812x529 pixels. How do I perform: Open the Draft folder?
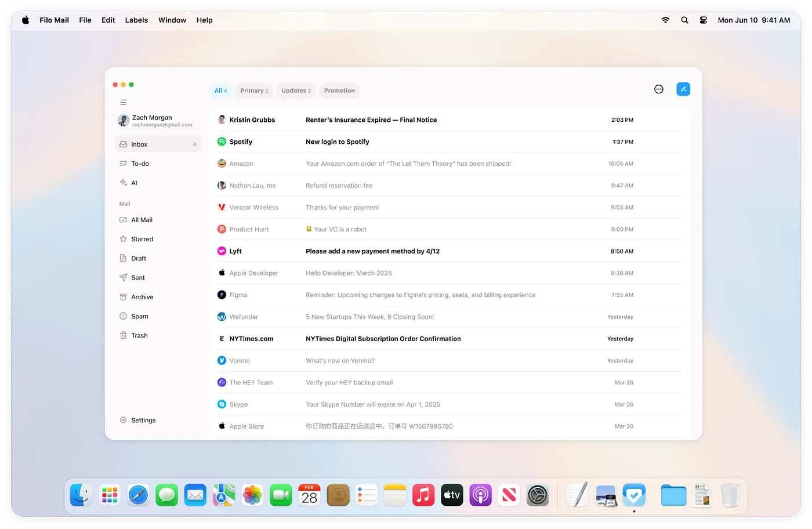(x=140, y=258)
